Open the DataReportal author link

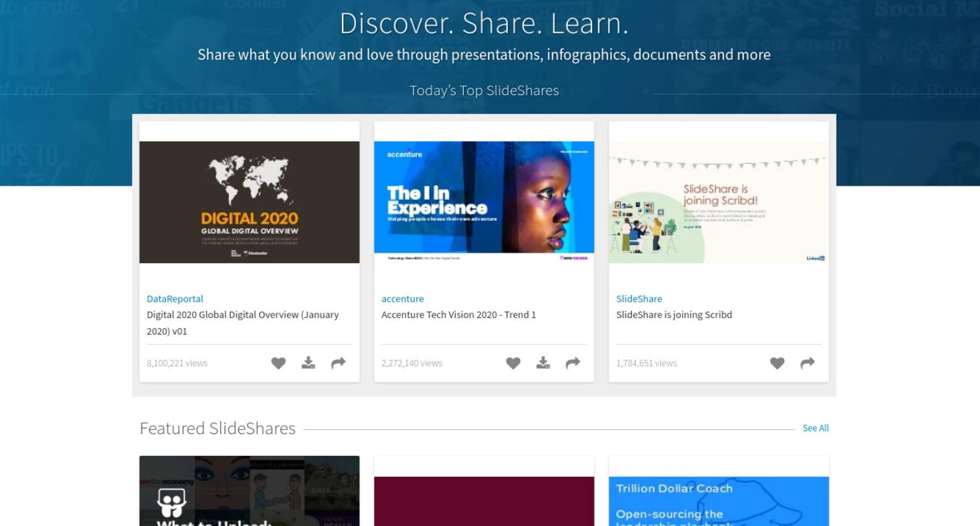point(175,299)
